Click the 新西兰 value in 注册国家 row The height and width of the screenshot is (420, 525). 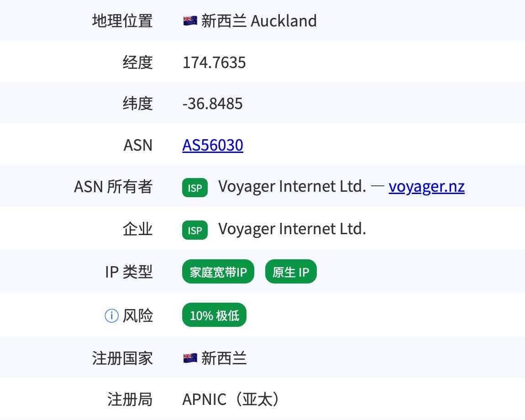coord(224,358)
